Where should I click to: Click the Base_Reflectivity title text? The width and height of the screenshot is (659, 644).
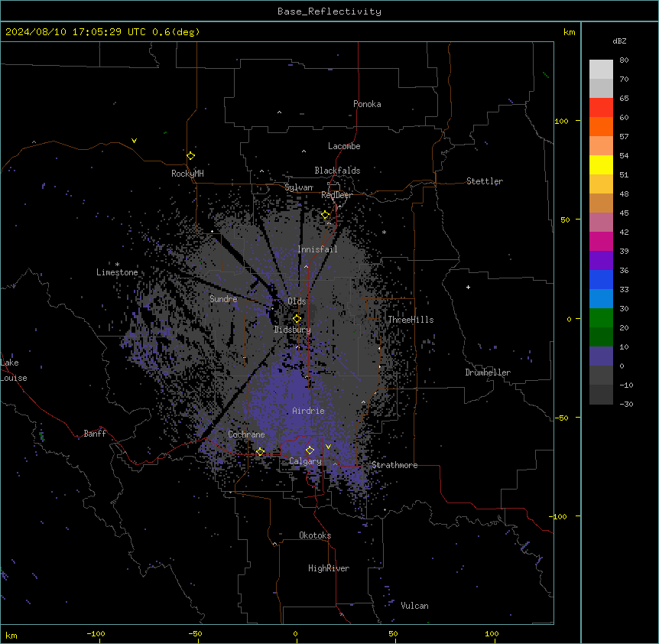(x=329, y=11)
